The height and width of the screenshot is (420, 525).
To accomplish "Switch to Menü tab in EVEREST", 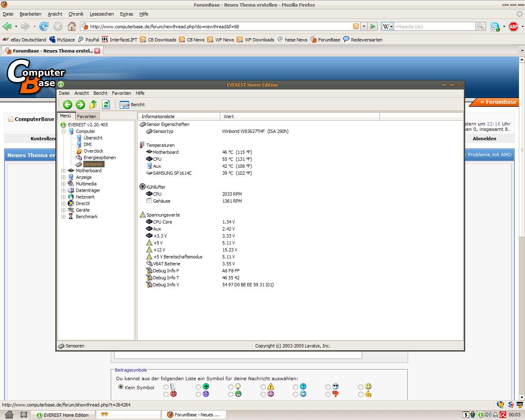I will (65, 116).
